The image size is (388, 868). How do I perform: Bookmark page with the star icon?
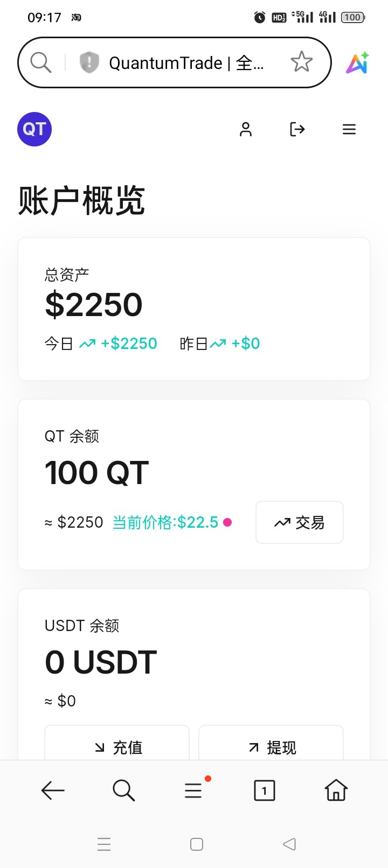[302, 62]
